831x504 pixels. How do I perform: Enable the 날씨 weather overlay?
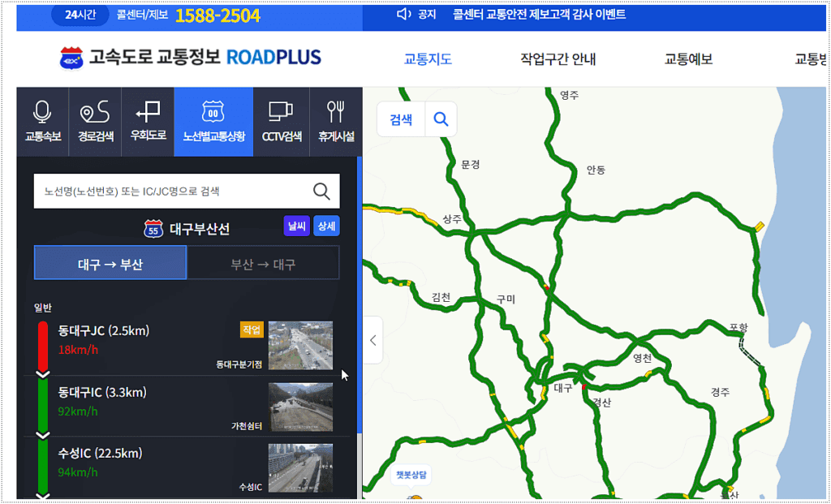(295, 226)
